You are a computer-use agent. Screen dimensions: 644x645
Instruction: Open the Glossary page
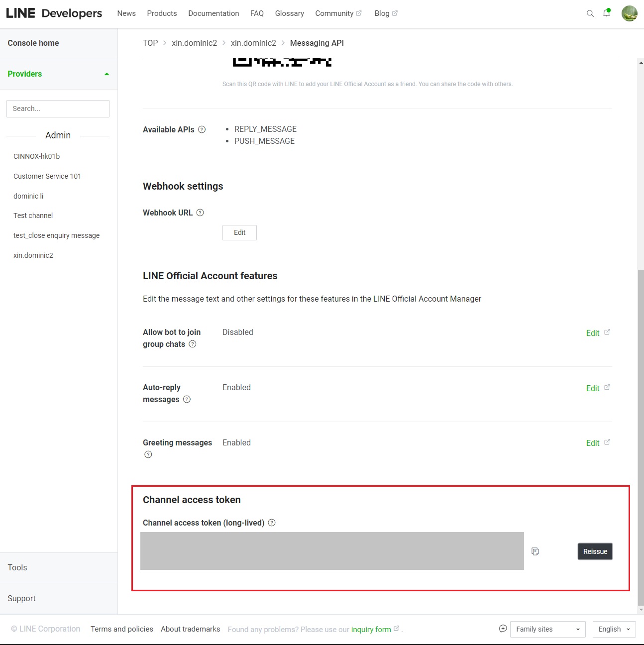pos(290,13)
